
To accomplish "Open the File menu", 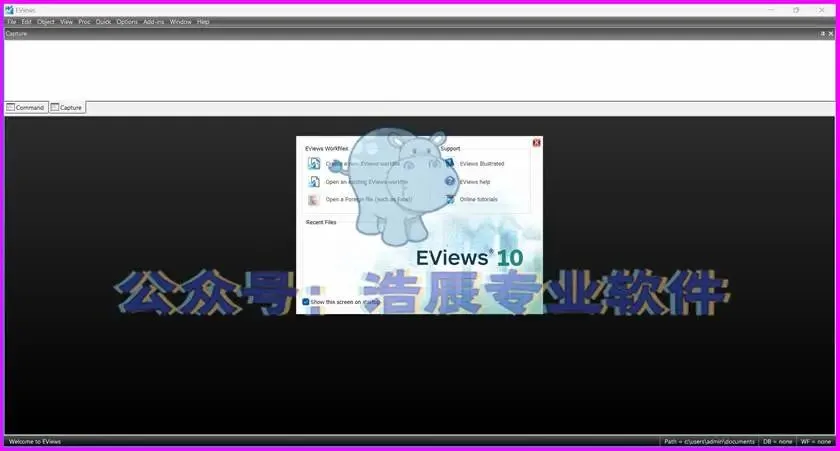I will click(12, 22).
